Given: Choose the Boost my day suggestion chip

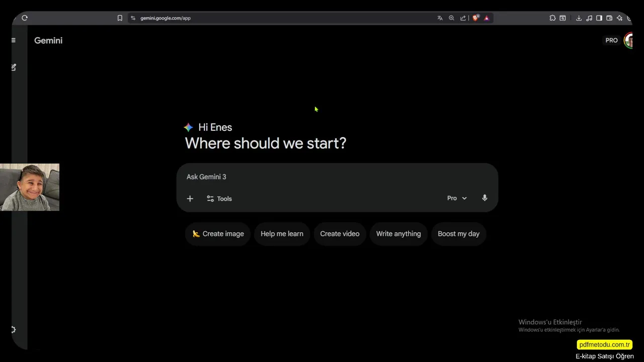Looking at the screenshot, I should [x=458, y=234].
